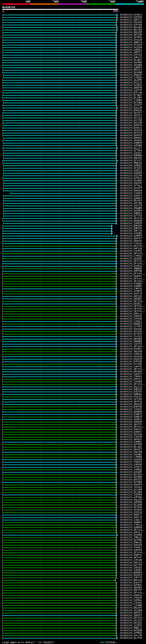Click the red 20% identity legend bar
Viewport: 146px width, 644px height.
pos(16,4)
